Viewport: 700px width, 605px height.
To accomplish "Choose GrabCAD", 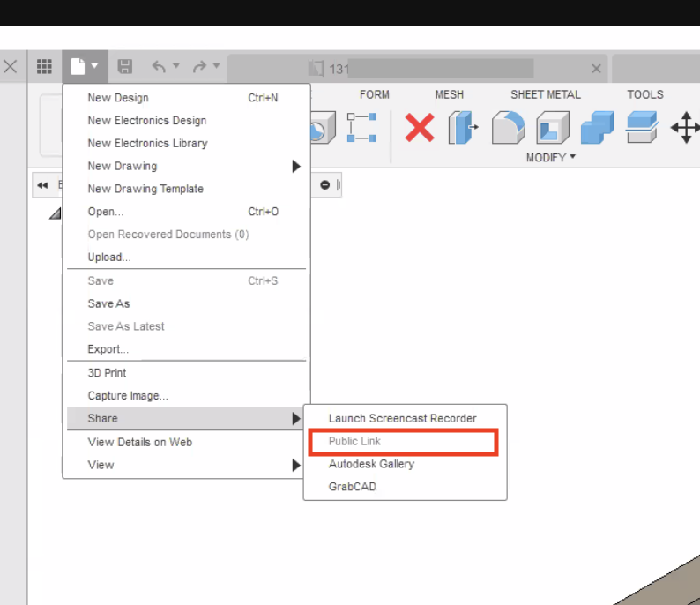I will 405,487.
